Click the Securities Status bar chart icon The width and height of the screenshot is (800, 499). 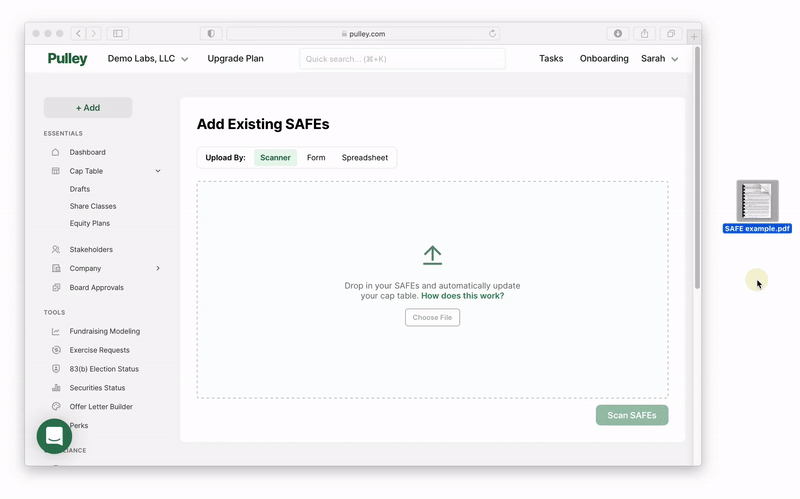[56, 388]
